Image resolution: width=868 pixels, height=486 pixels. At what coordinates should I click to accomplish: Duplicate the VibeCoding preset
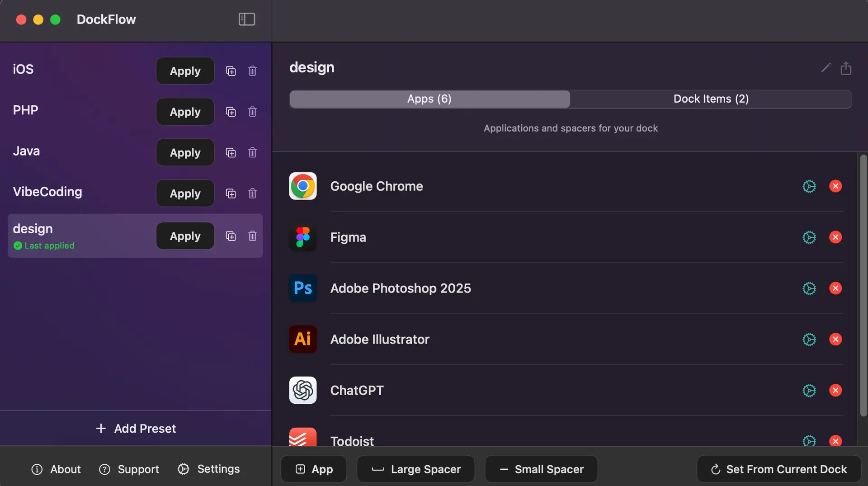pos(231,193)
